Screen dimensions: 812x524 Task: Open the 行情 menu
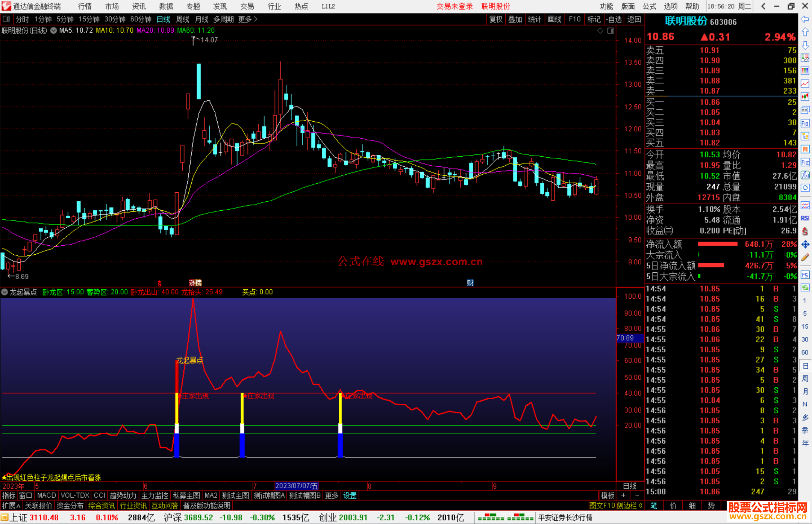(85, 6)
